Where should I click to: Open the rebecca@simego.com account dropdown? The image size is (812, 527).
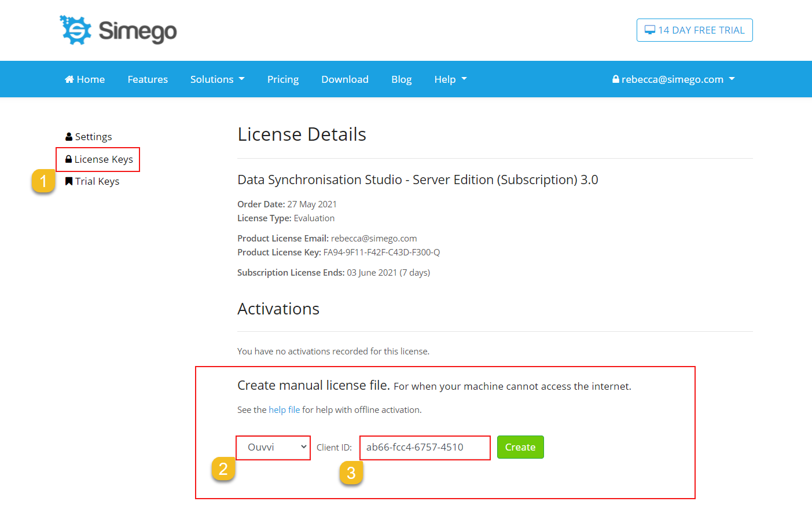674,79
